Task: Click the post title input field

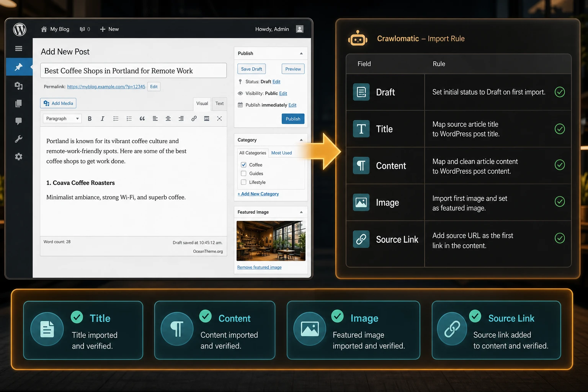Action: (133, 71)
